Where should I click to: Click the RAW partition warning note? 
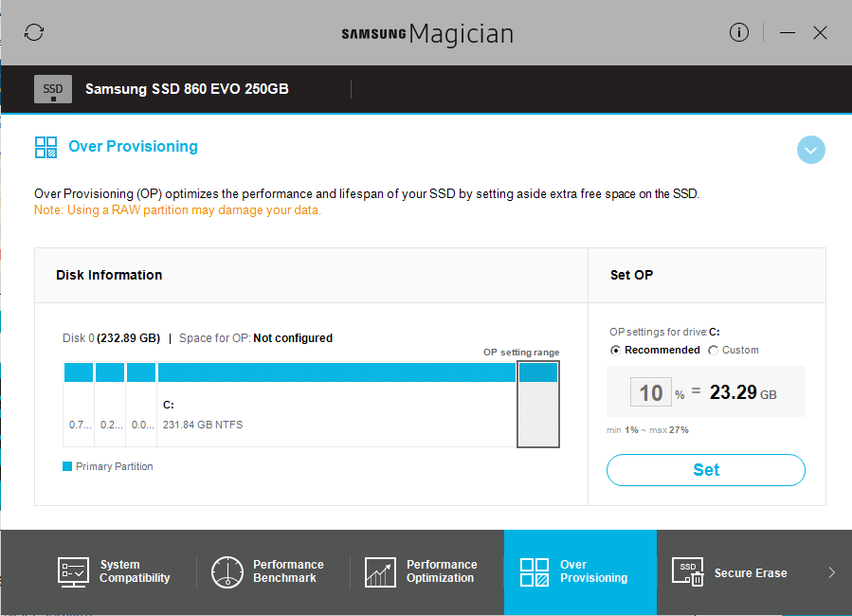click(x=177, y=210)
